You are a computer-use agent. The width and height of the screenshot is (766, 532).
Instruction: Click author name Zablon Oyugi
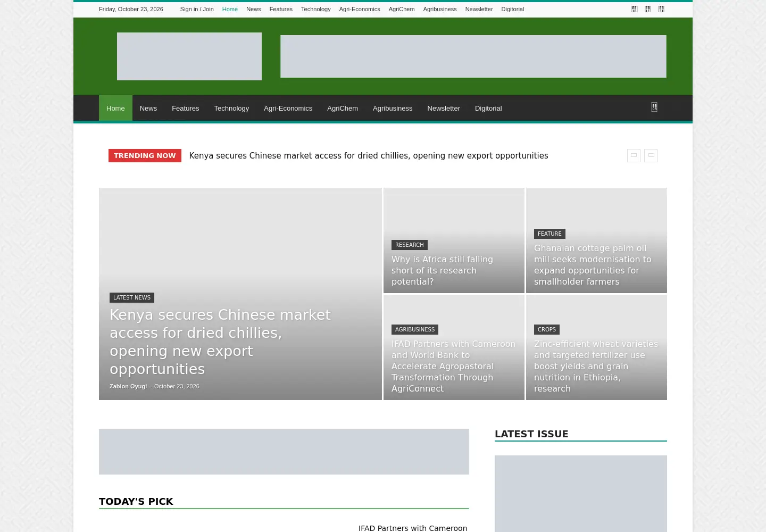click(x=128, y=386)
